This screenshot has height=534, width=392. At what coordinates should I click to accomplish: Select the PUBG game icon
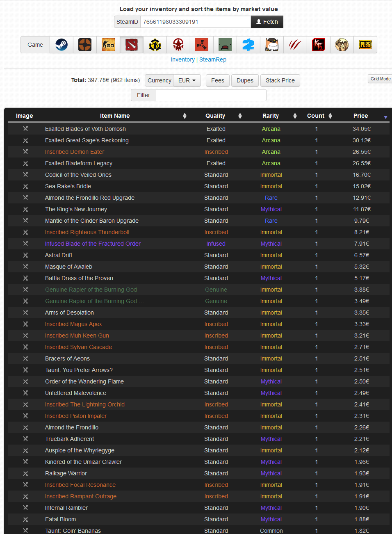click(x=365, y=45)
